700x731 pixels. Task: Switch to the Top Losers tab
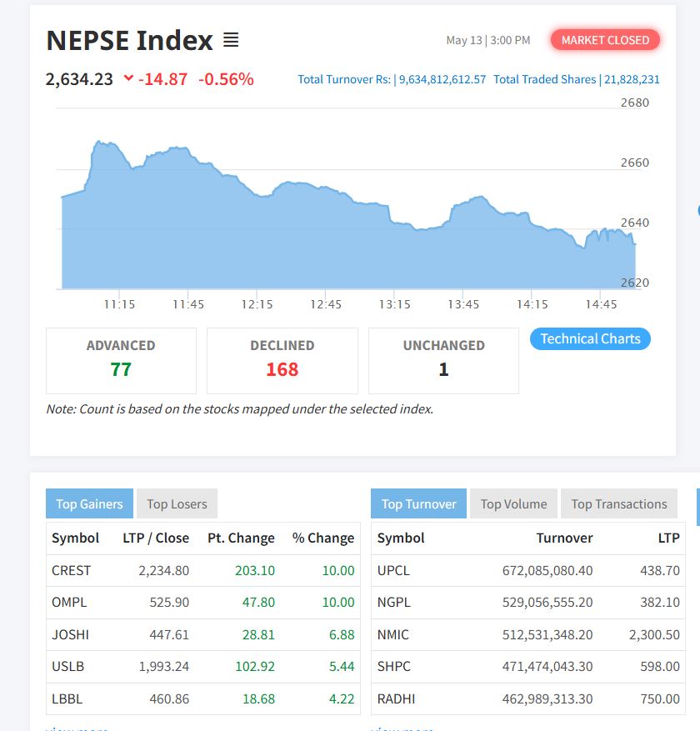click(x=177, y=503)
